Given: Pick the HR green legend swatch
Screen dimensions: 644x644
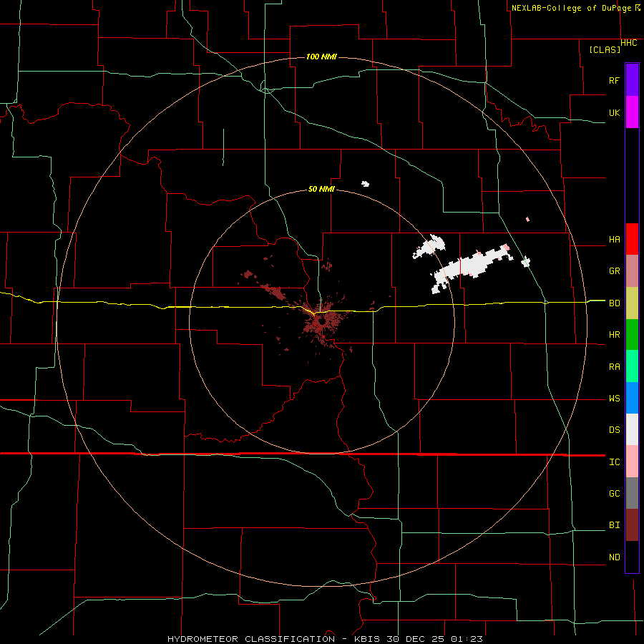Looking at the screenshot, I should tap(632, 335).
